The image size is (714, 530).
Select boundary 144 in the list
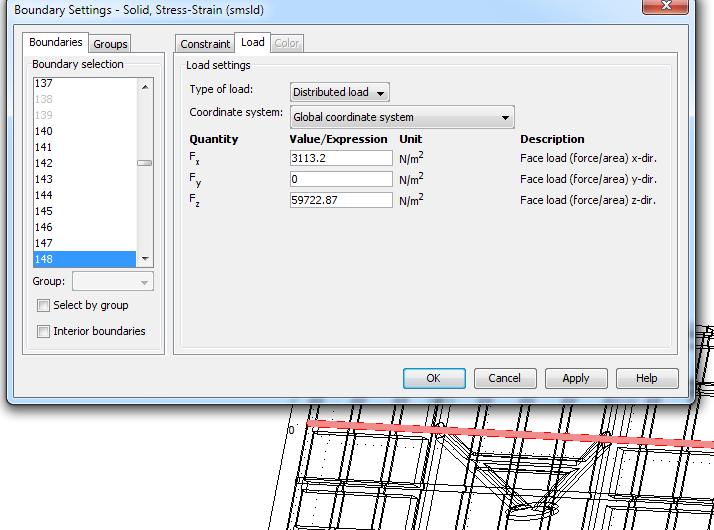point(85,195)
